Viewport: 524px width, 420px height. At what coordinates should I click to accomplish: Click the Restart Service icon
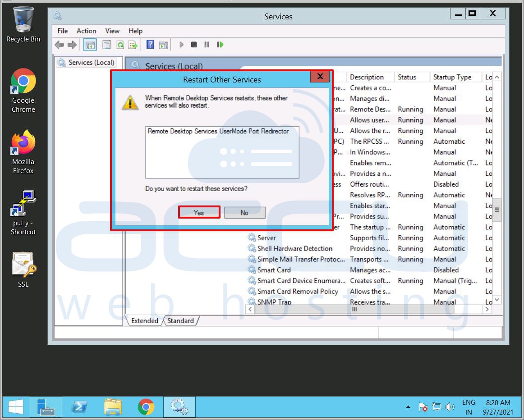point(220,45)
